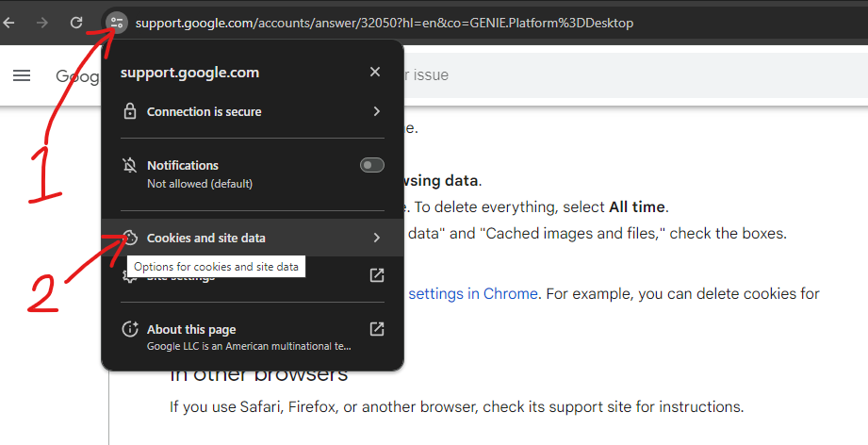This screenshot has width=868, height=445.
Task: Open Site settings external link icon
Action: [376, 275]
